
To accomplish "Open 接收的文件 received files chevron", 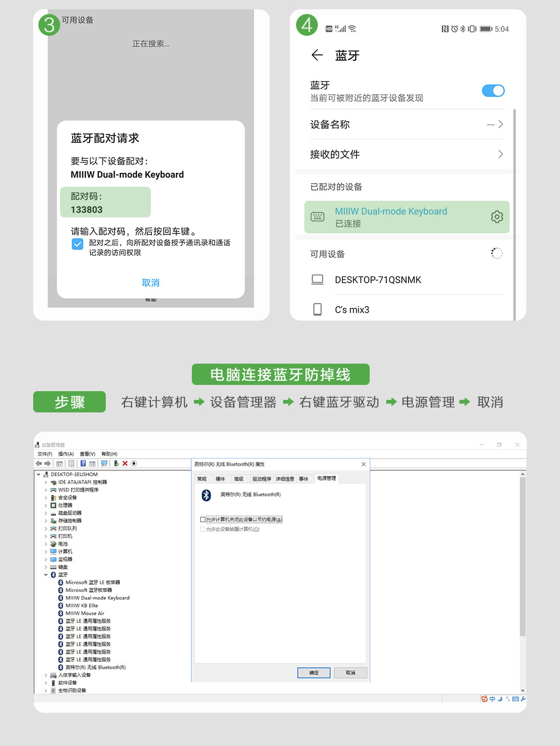I will click(x=500, y=154).
